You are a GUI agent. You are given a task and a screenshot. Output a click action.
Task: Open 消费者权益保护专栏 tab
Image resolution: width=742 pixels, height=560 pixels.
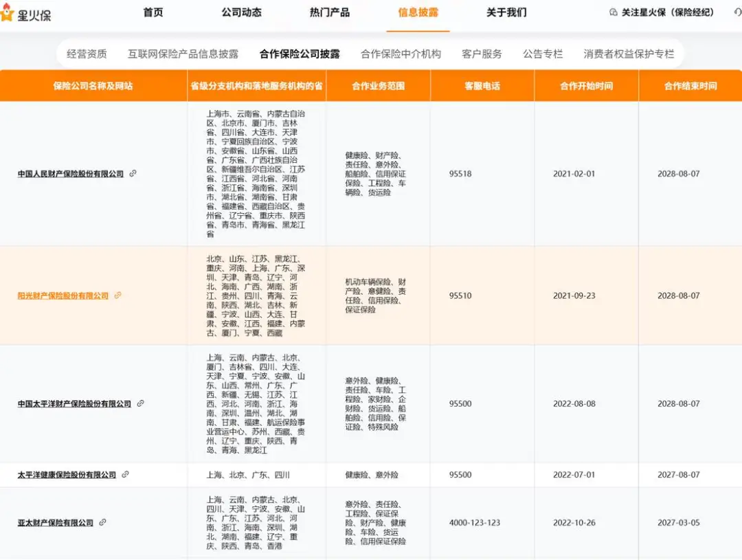[x=629, y=54]
